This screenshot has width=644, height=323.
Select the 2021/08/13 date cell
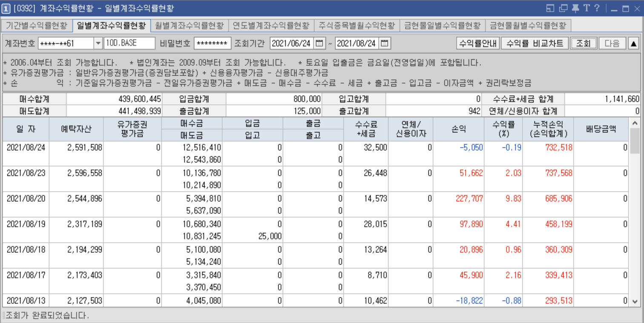coord(26,301)
